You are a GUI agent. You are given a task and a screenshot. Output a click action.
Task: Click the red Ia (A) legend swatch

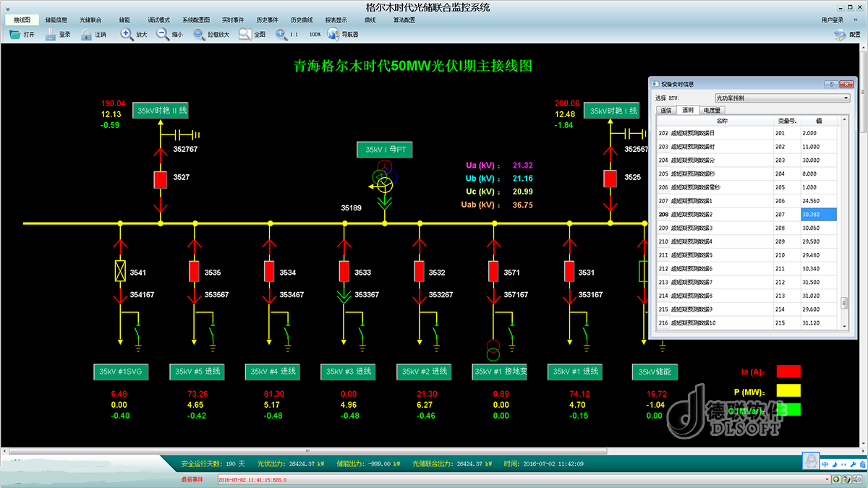point(788,372)
